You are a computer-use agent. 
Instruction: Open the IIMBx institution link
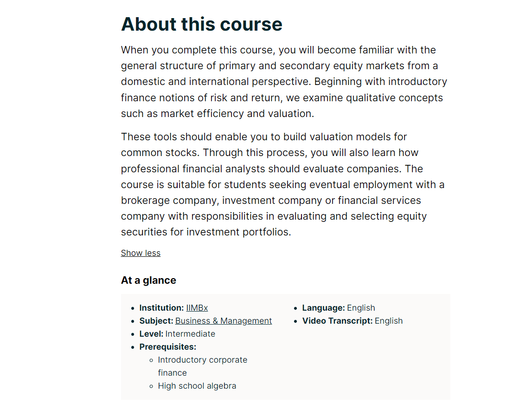tap(197, 308)
